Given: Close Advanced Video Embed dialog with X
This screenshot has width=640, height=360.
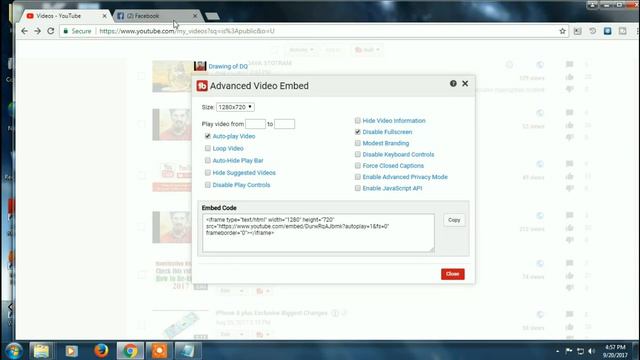Looking at the screenshot, I should (x=465, y=83).
